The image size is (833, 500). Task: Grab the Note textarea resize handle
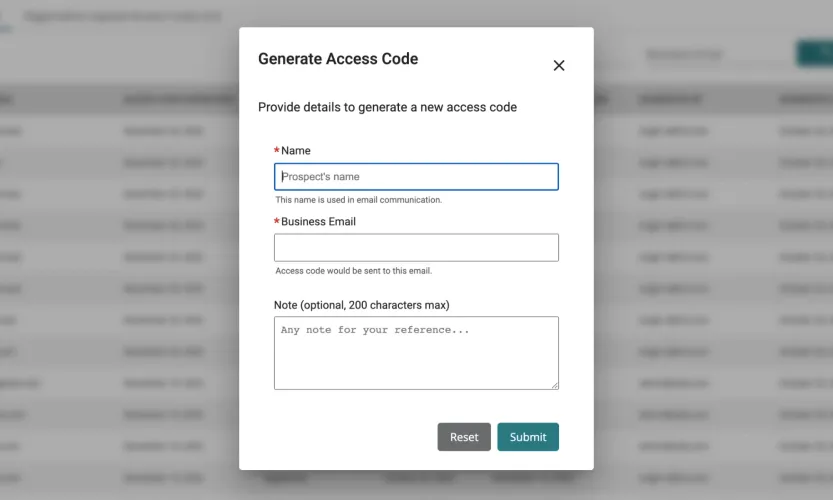click(x=554, y=384)
